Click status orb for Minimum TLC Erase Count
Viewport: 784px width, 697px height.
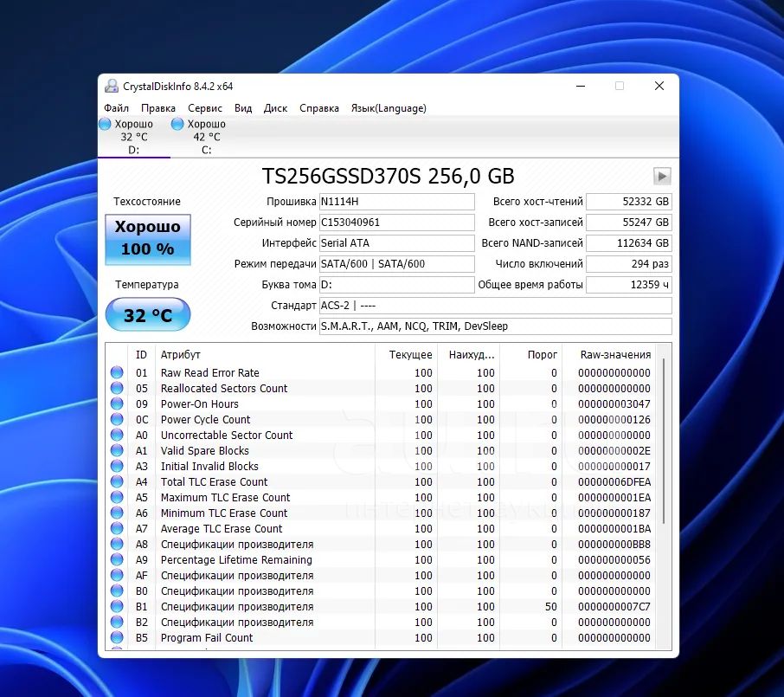(x=117, y=513)
